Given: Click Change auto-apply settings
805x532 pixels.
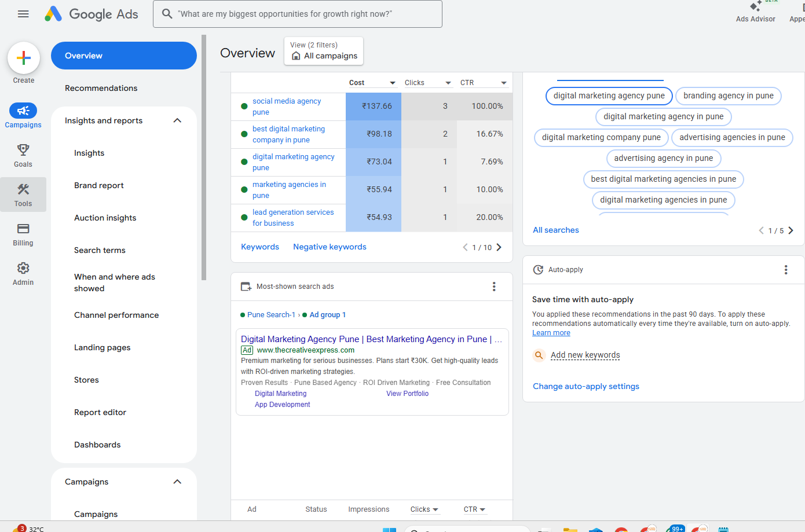Looking at the screenshot, I should (x=586, y=386).
